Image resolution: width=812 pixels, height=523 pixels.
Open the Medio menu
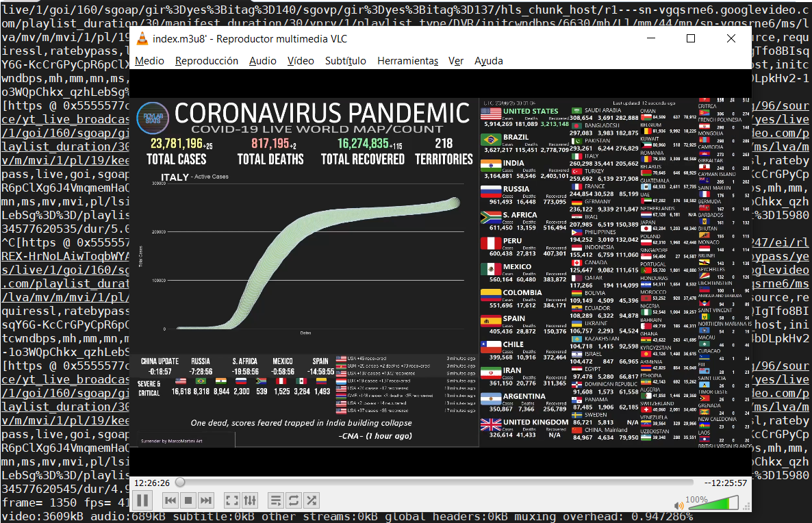[x=150, y=61]
